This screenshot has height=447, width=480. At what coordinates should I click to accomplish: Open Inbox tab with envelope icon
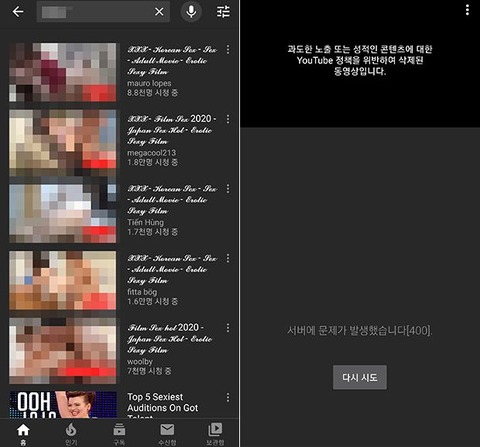click(167, 434)
